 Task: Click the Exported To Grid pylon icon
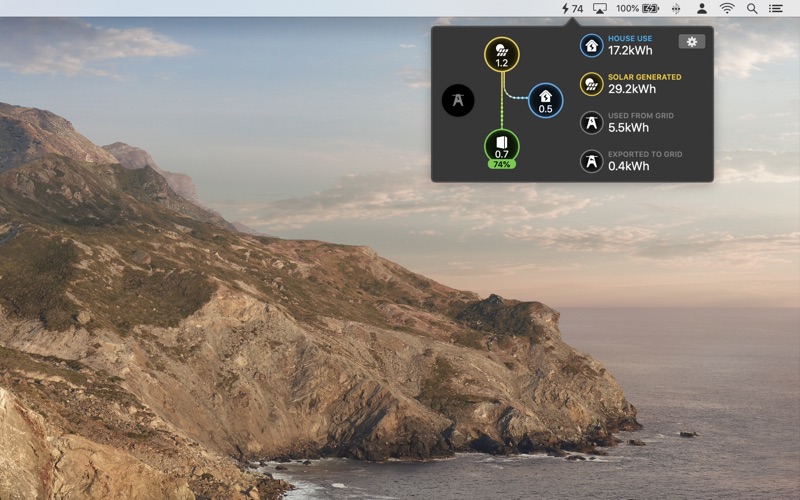click(591, 161)
